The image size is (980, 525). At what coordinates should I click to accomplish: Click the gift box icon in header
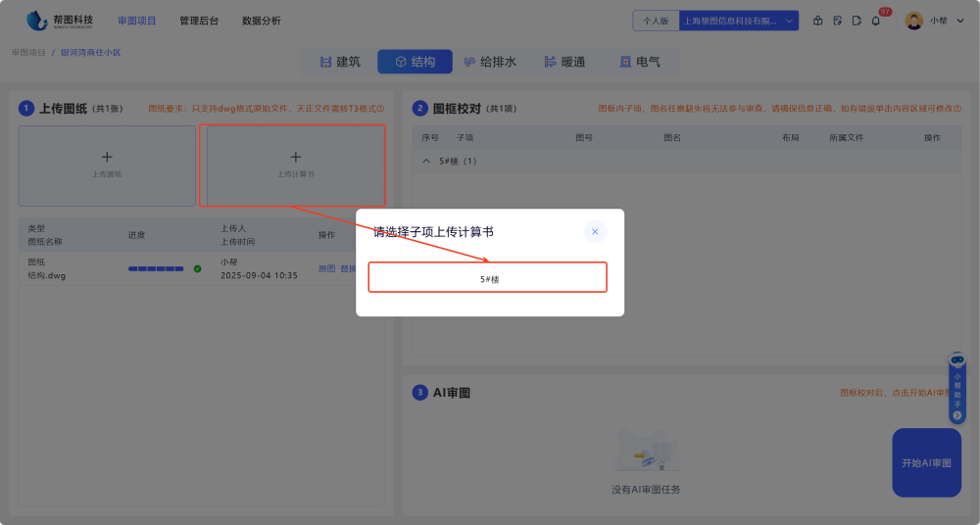coord(818,21)
